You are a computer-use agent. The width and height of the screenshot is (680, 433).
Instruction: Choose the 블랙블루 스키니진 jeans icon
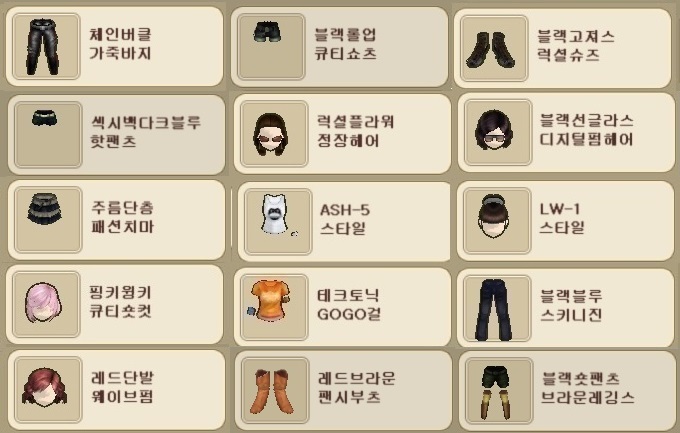(x=497, y=308)
